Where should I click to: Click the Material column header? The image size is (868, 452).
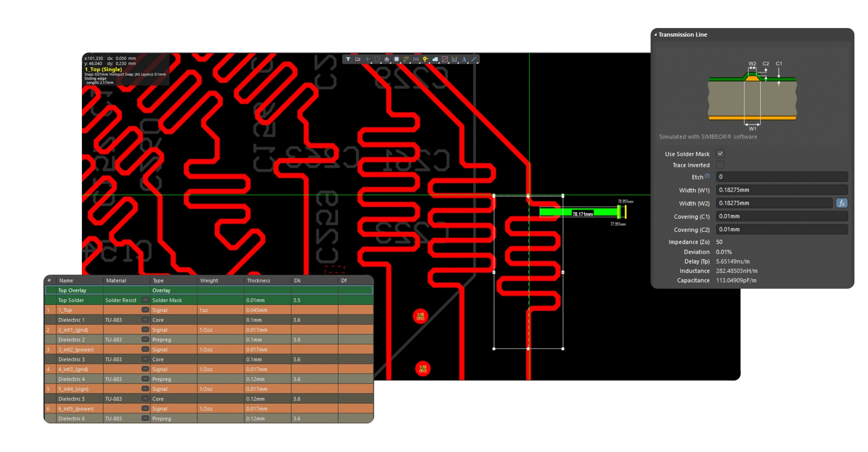coord(116,280)
